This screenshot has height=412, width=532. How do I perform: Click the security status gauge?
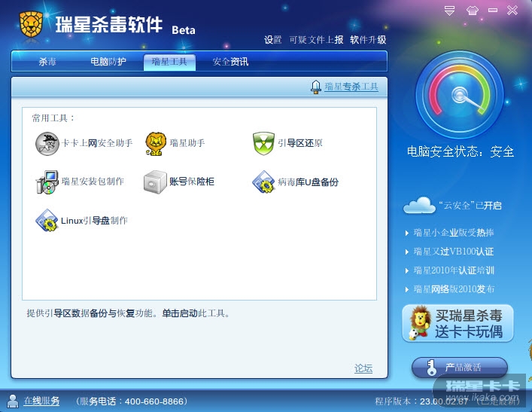coord(460,95)
